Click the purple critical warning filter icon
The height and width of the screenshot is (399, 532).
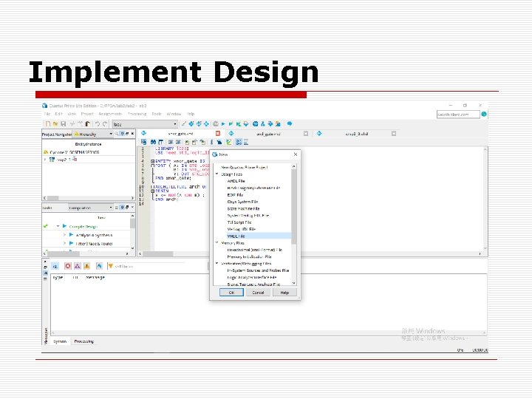78,266
